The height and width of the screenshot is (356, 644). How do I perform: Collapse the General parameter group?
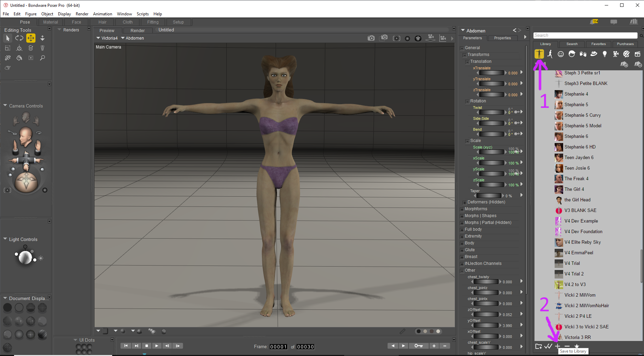(462, 48)
